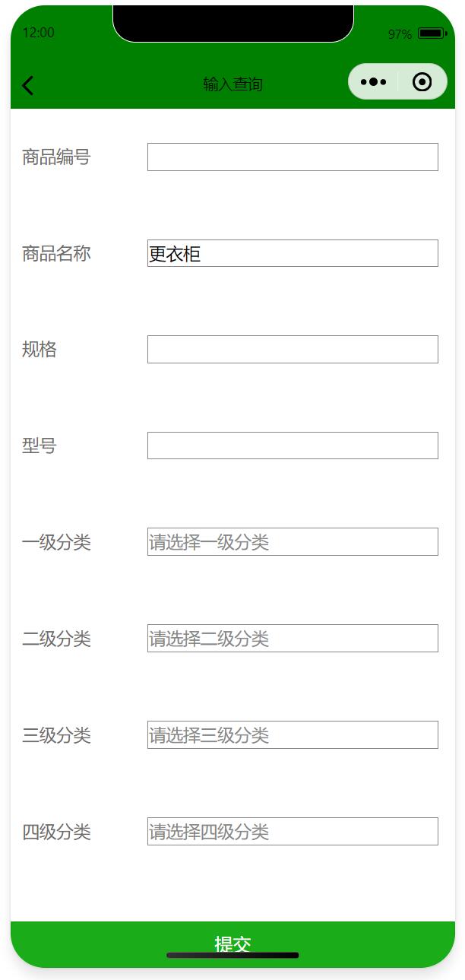Open the three-dot more menu
The width and height of the screenshot is (465, 980).
[x=373, y=82]
